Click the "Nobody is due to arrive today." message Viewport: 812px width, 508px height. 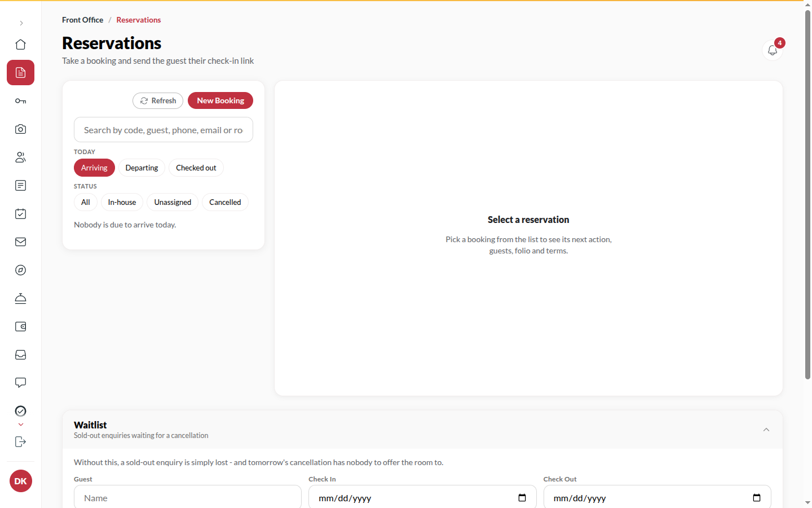[x=125, y=225]
